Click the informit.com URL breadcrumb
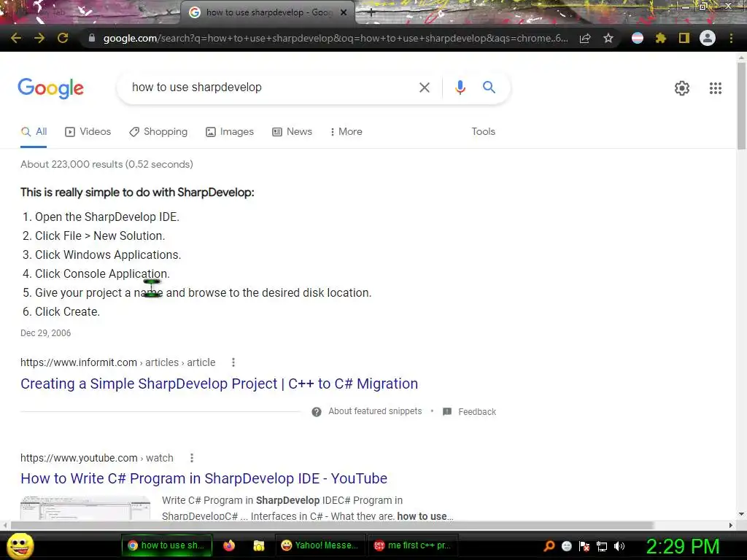 click(x=117, y=363)
